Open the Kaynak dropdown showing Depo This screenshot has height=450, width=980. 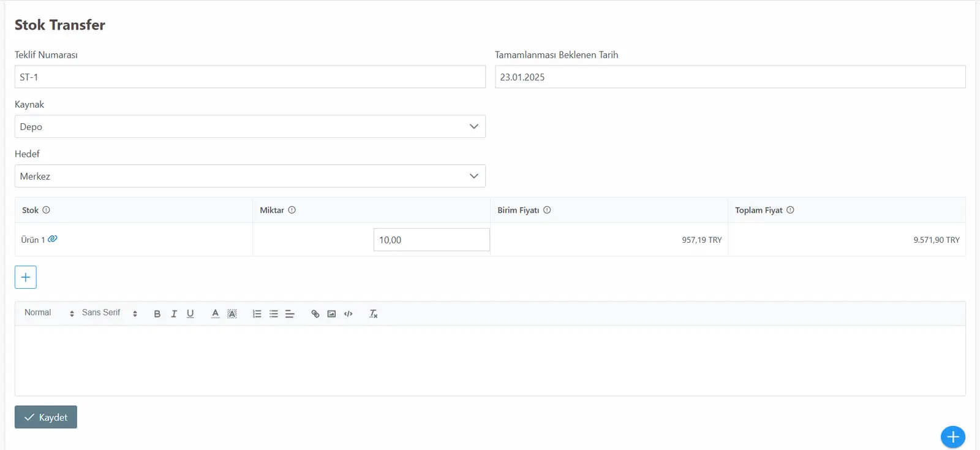click(250, 126)
